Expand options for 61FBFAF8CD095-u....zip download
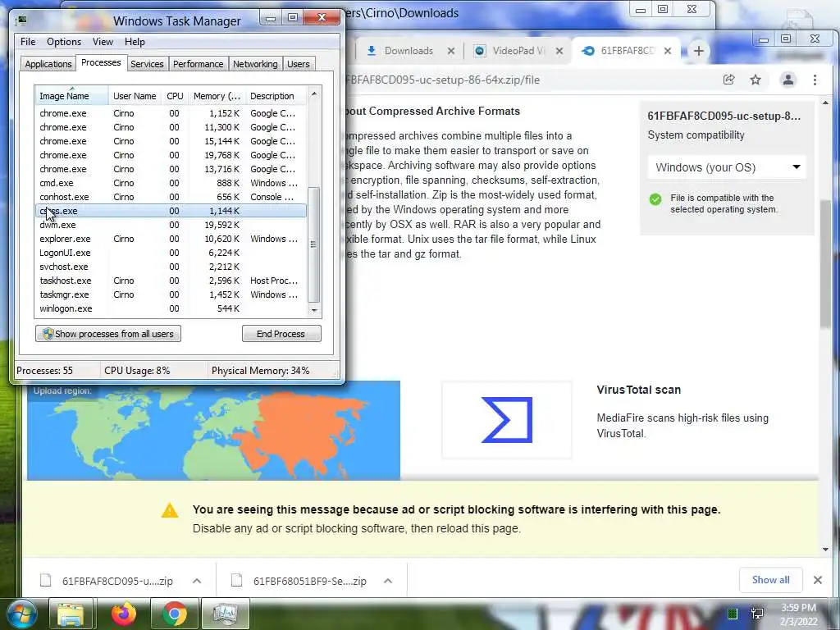The height and width of the screenshot is (630, 840). pyautogui.click(x=197, y=581)
